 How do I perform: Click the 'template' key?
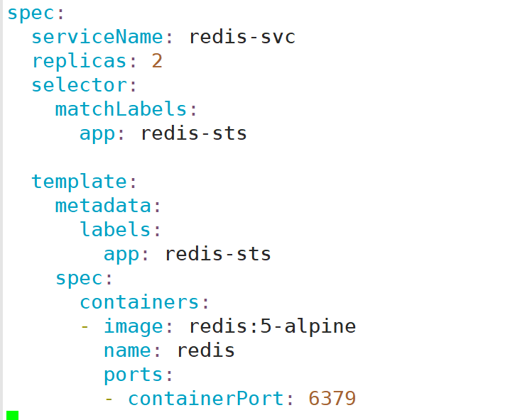[x=80, y=182]
